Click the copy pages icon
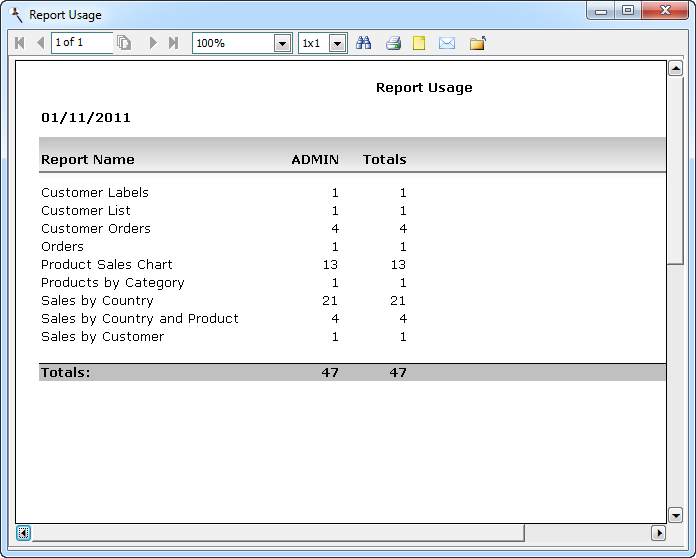The height and width of the screenshot is (558, 696). [124, 43]
